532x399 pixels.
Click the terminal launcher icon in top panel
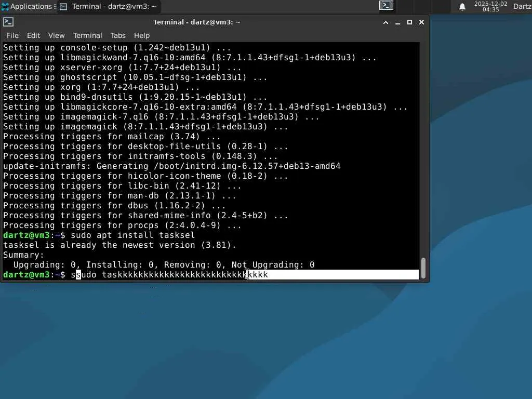(x=386, y=5)
